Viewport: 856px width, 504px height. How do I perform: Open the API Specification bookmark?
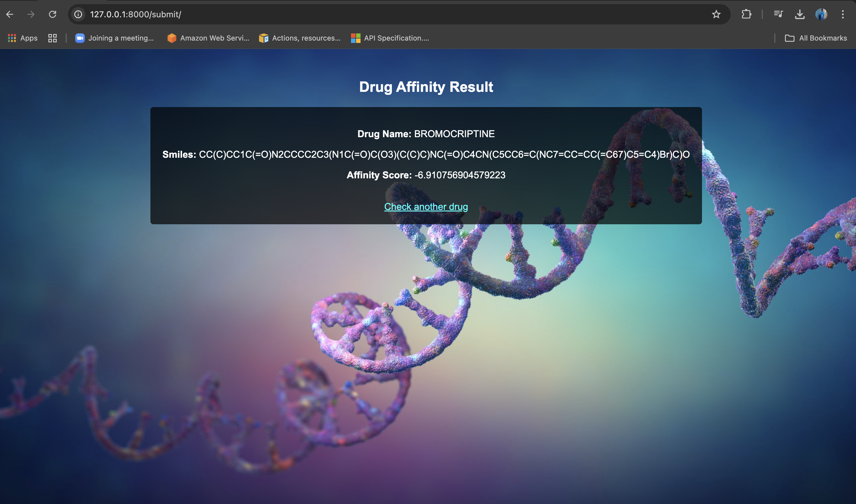pos(390,38)
